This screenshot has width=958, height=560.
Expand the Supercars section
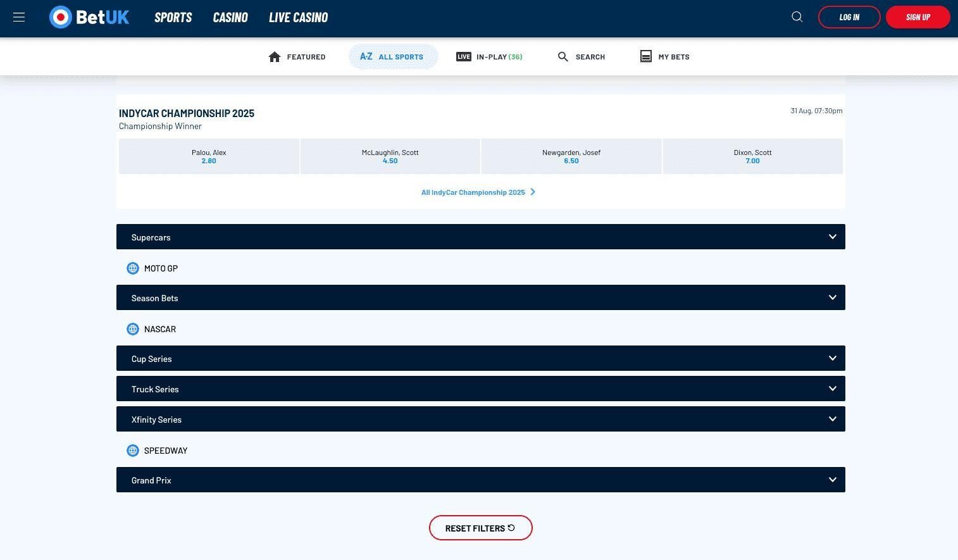pos(481,237)
